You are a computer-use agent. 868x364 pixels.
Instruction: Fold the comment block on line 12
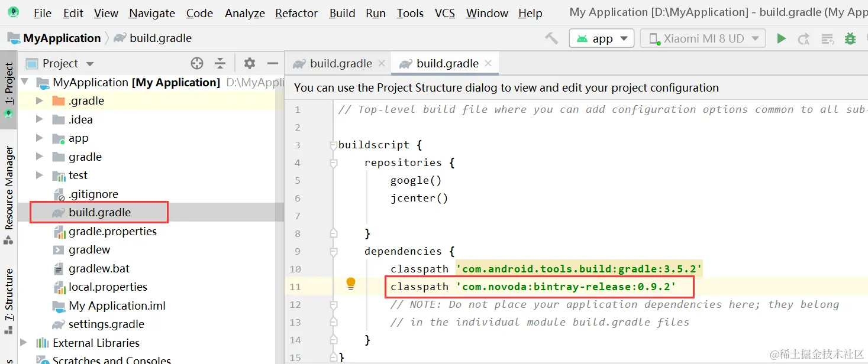pos(333,305)
